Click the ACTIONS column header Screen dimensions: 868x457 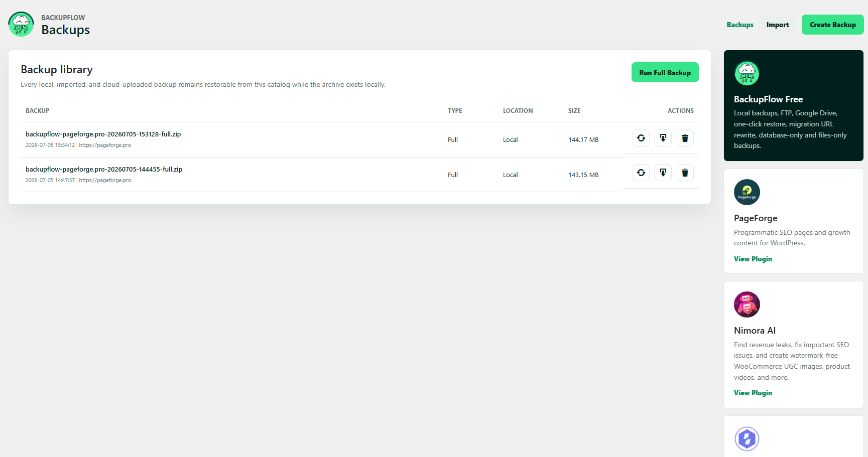[x=681, y=111]
